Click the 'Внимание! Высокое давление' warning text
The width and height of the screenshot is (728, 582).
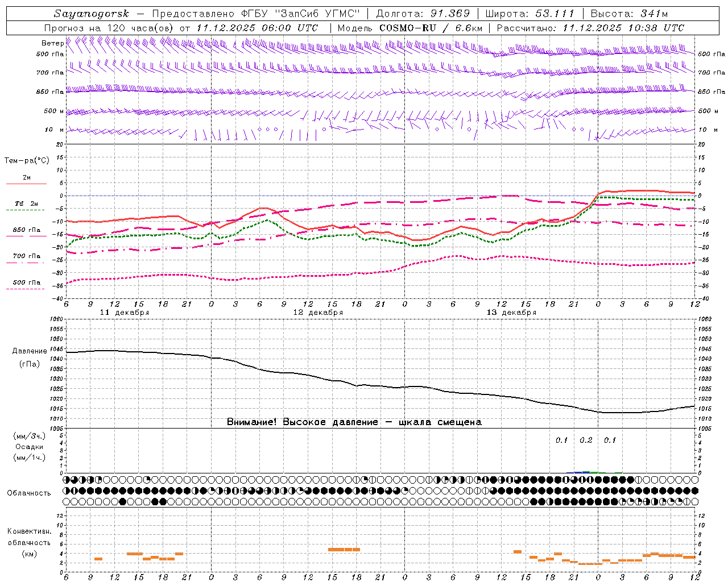302,422
